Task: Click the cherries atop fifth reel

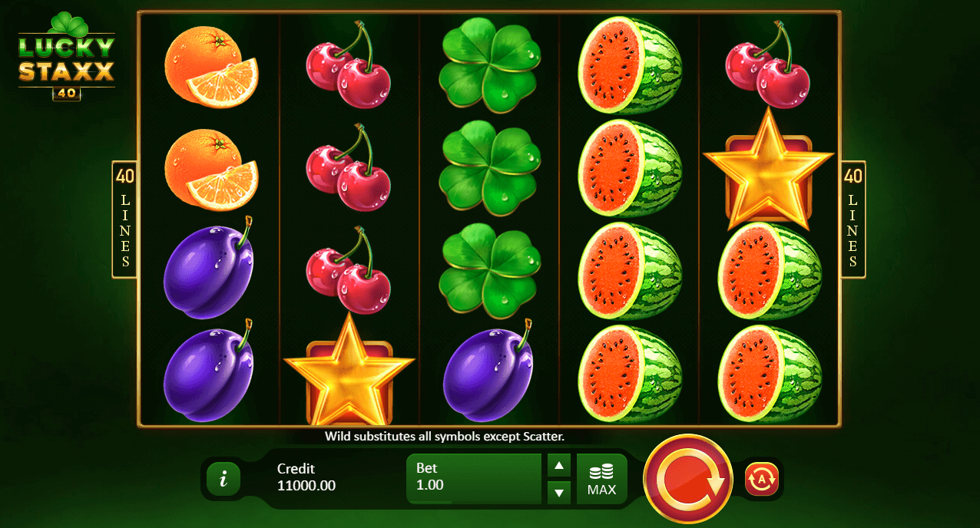Action: tap(767, 64)
